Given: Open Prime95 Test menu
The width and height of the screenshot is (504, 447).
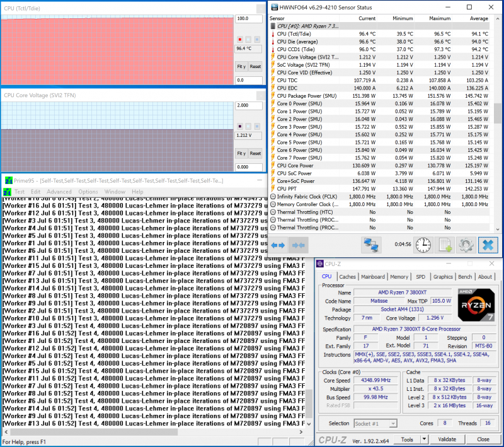Looking at the screenshot, I should 20,192.
